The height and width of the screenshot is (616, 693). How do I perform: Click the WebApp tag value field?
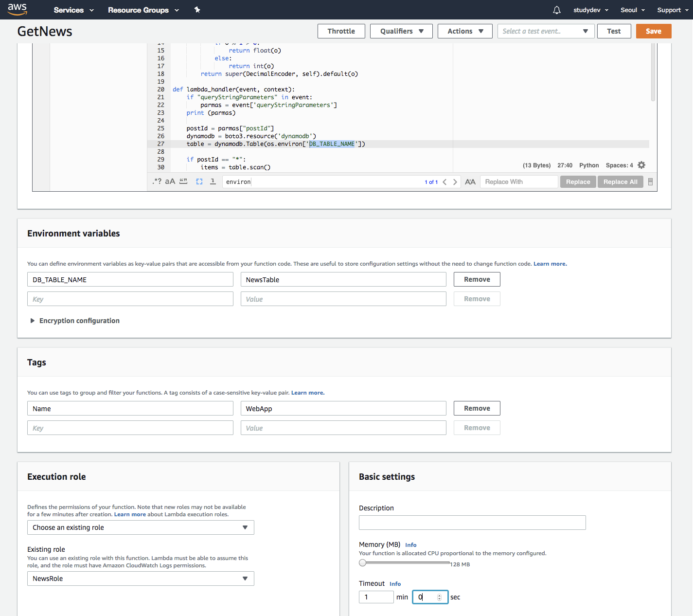pos(343,408)
